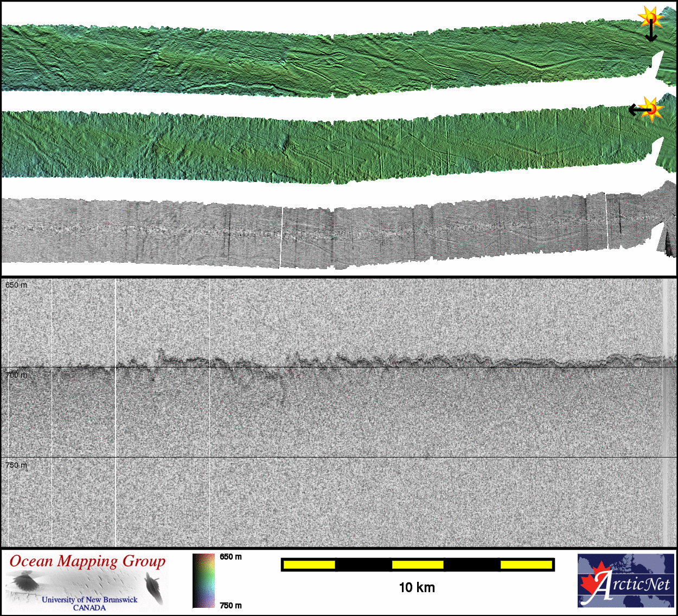Open the ArcticNet logo

tap(626, 580)
